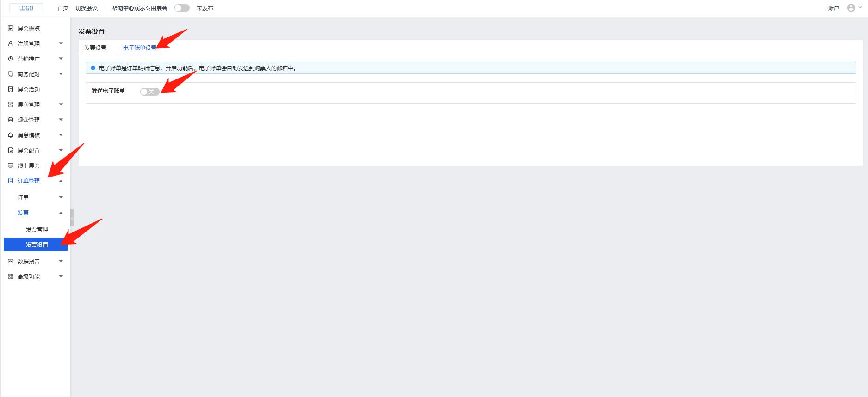This screenshot has width=868, height=397.
Task: Open 发票管理 in the sidebar
Action: click(x=37, y=230)
